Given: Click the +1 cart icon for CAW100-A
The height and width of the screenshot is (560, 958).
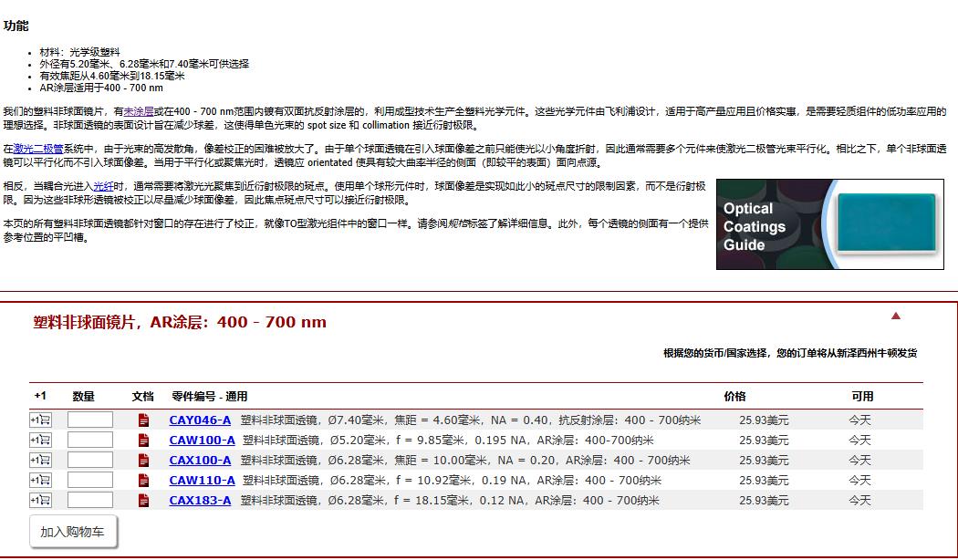Looking at the screenshot, I should pos(40,440).
